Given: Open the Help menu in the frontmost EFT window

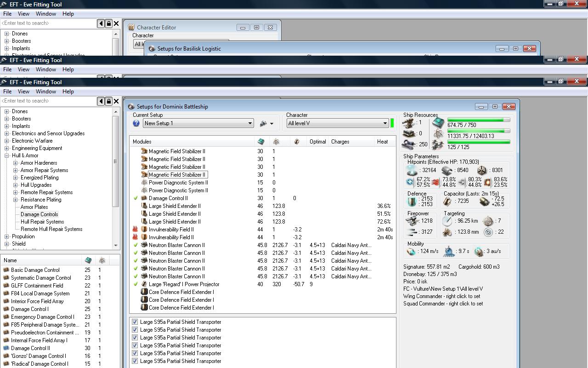Looking at the screenshot, I should click(68, 92).
